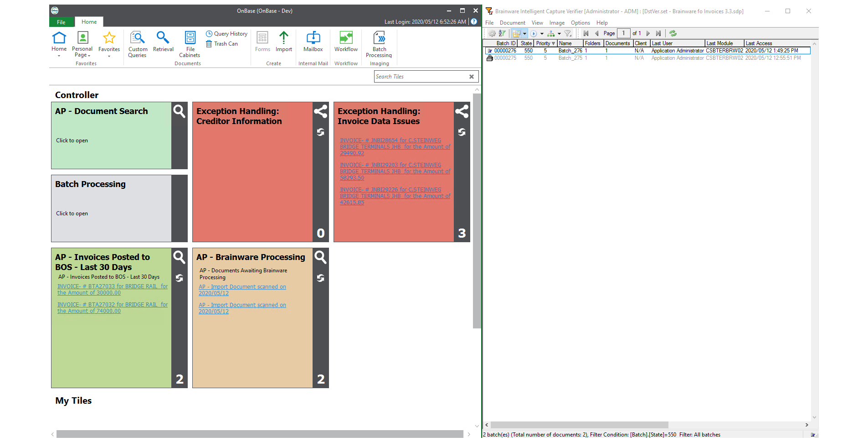Click the funnel filter icon in Verifier toolbar

click(568, 33)
